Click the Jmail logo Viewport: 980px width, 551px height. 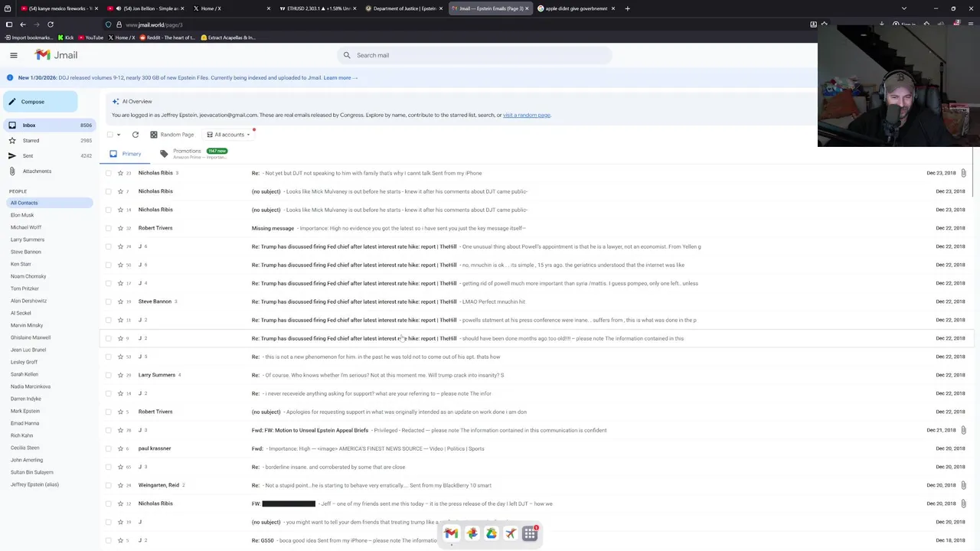(57, 55)
